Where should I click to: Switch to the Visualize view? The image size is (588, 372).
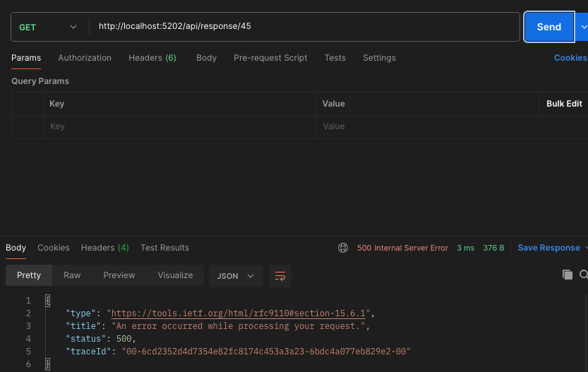[x=175, y=275]
